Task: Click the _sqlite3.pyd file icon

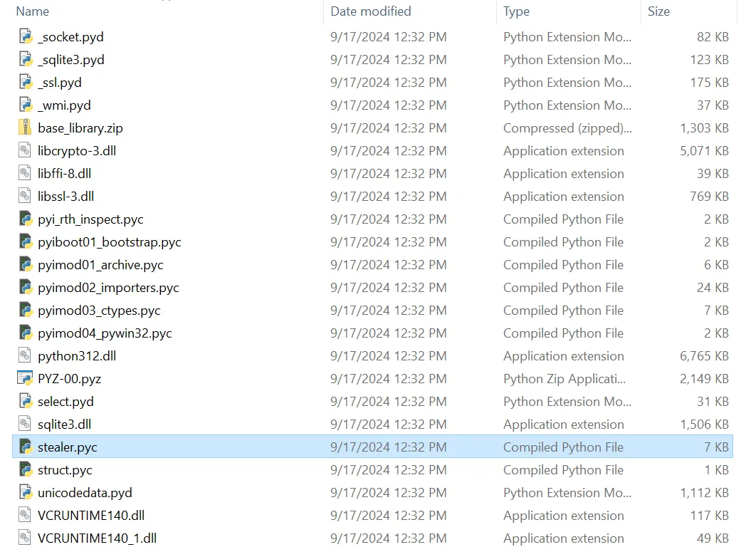Action: (25, 59)
